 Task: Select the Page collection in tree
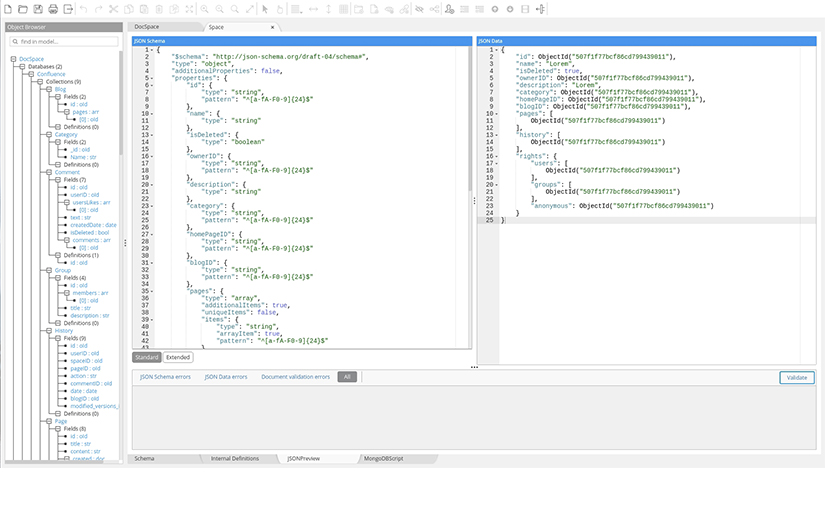click(61, 421)
